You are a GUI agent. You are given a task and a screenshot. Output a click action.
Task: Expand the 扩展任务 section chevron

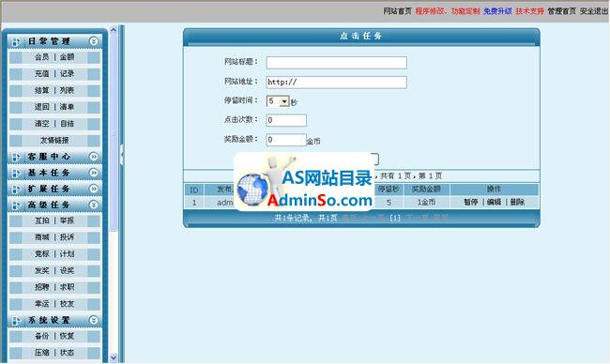click(x=93, y=189)
